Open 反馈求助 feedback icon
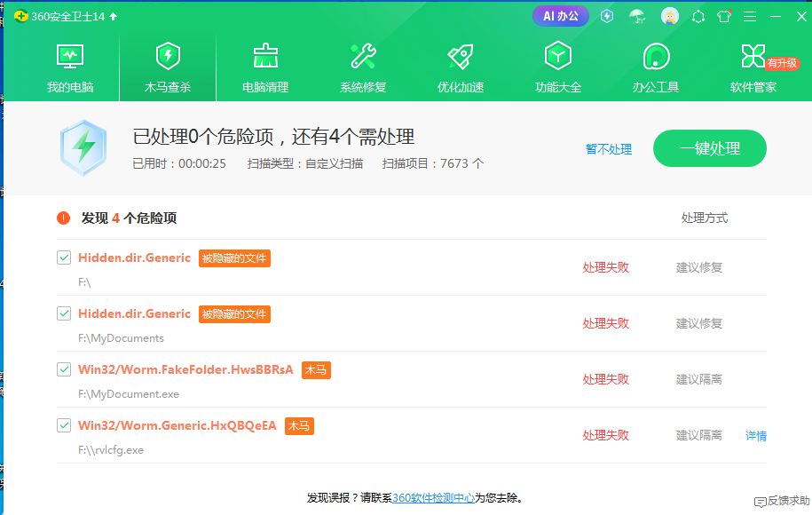 coord(782,501)
